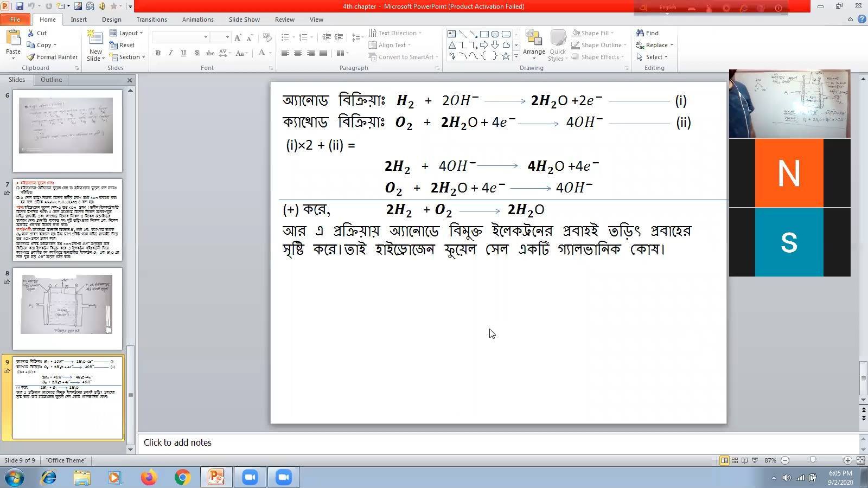The width and height of the screenshot is (868, 488).
Task: Click Reset slide button
Action: tap(122, 45)
